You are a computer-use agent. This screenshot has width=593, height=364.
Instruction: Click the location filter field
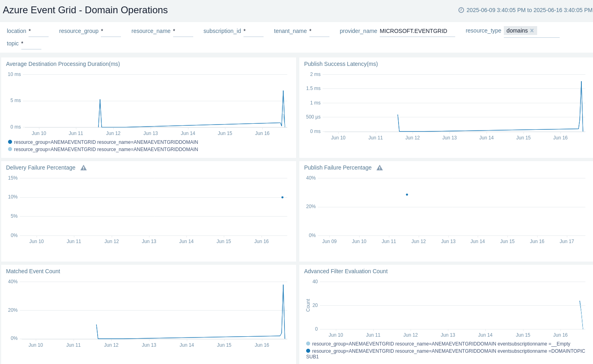tap(39, 31)
